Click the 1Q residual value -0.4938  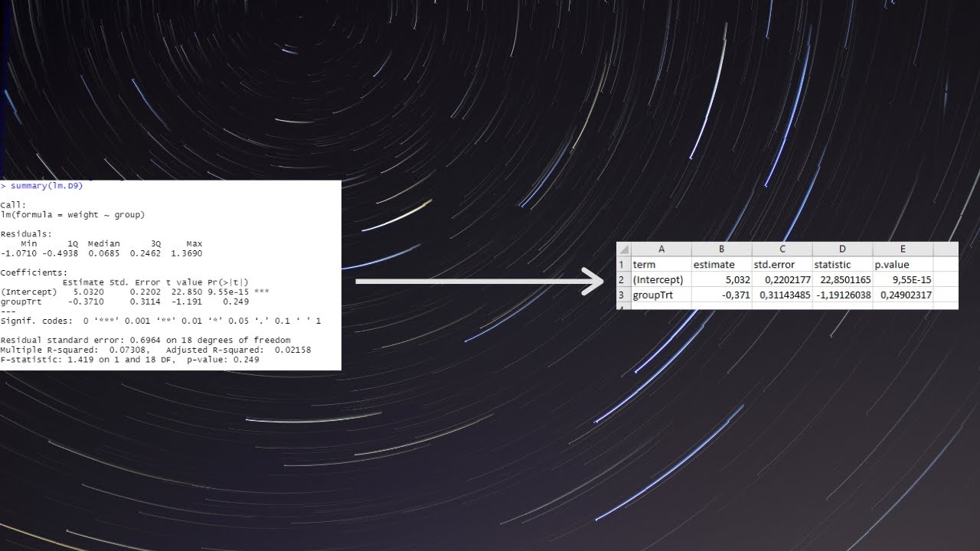pos(60,253)
